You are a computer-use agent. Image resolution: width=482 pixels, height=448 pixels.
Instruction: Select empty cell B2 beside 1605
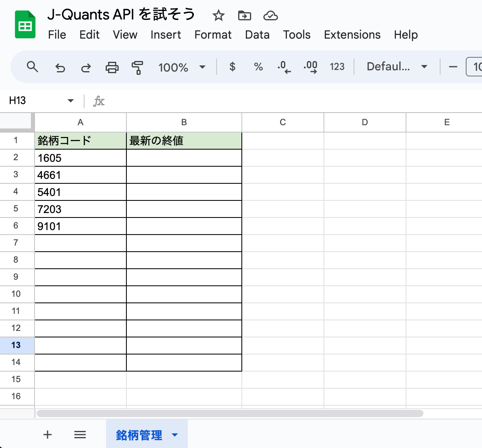tap(184, 158)
